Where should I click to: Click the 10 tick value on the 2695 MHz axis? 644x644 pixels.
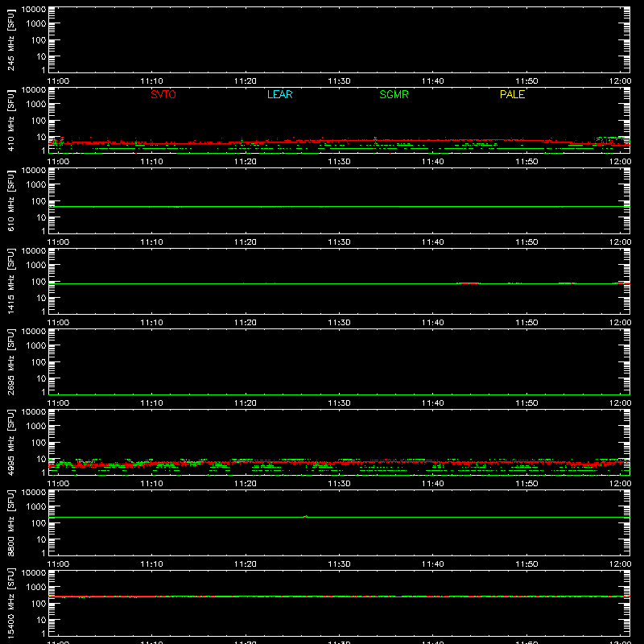point(41,378)
